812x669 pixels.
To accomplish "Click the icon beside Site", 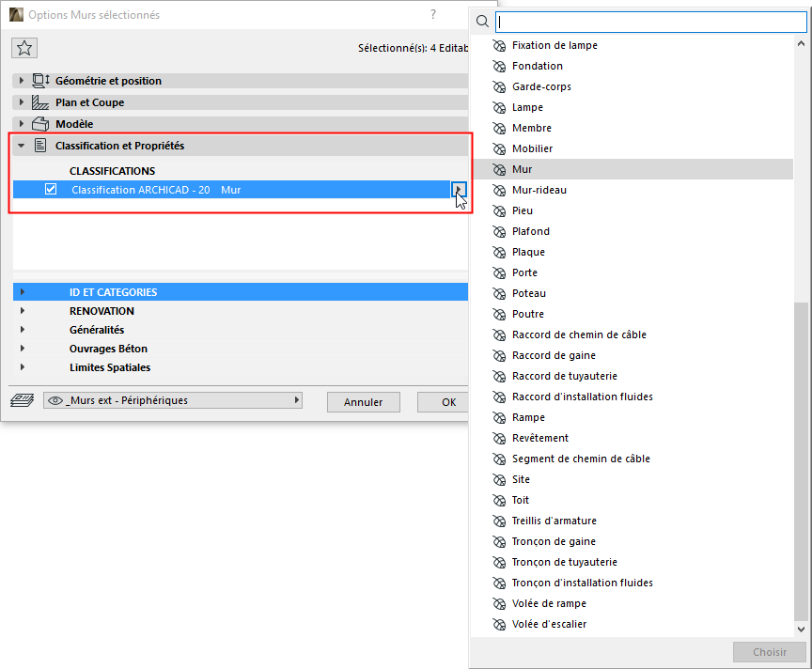I will pos(499,480).
